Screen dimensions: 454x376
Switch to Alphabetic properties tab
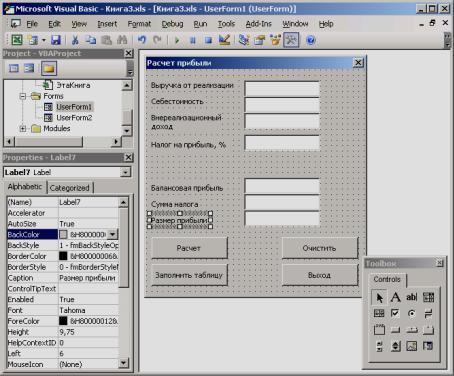25,187
